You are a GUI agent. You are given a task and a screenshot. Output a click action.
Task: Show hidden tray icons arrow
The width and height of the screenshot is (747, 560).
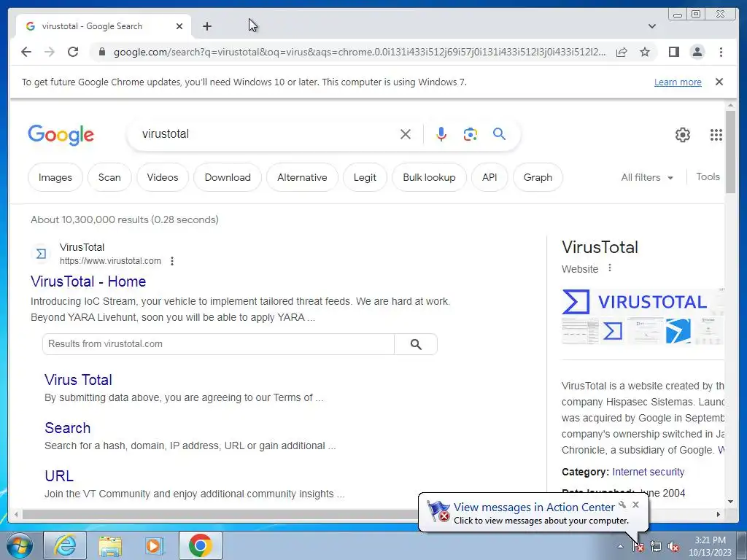pos(620,546)
